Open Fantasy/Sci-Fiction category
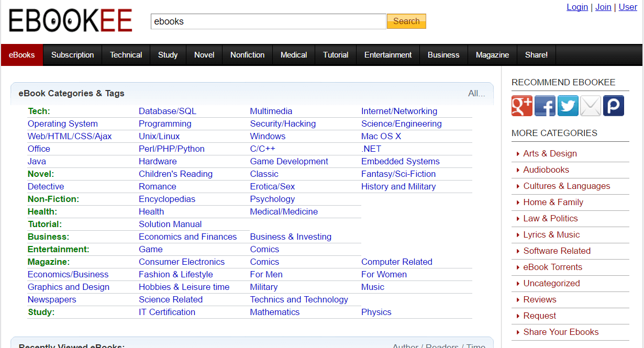 [x=398, y=174]
